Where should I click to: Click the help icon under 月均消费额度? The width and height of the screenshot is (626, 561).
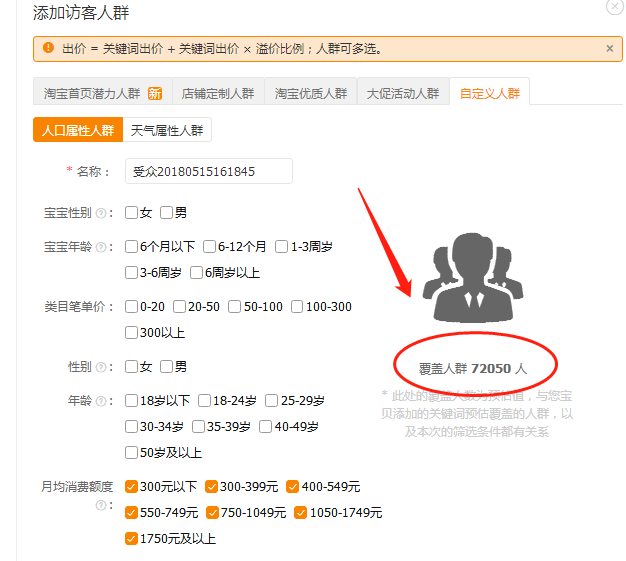click(101, 506)
